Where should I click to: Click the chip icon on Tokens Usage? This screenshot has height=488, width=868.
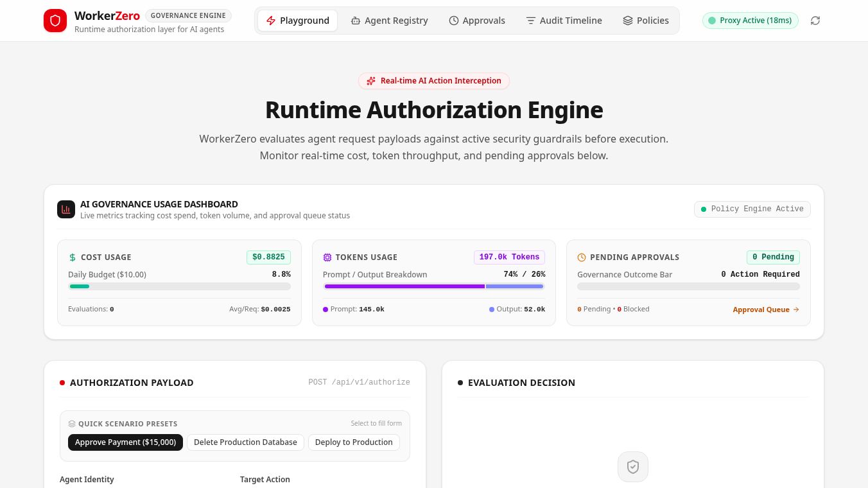coord(327,257)
